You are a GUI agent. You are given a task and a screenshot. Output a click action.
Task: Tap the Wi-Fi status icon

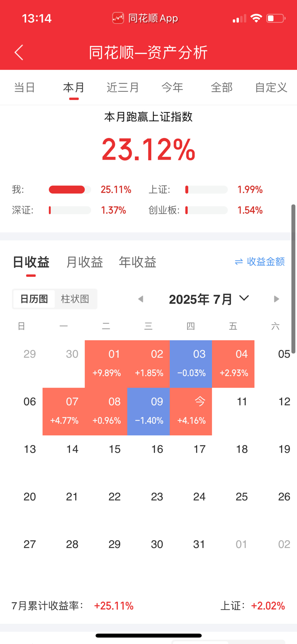coord(256,18)
